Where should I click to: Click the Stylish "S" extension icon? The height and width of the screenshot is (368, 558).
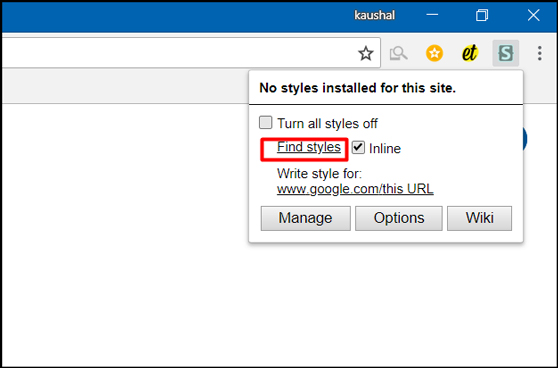pos(505,53)
